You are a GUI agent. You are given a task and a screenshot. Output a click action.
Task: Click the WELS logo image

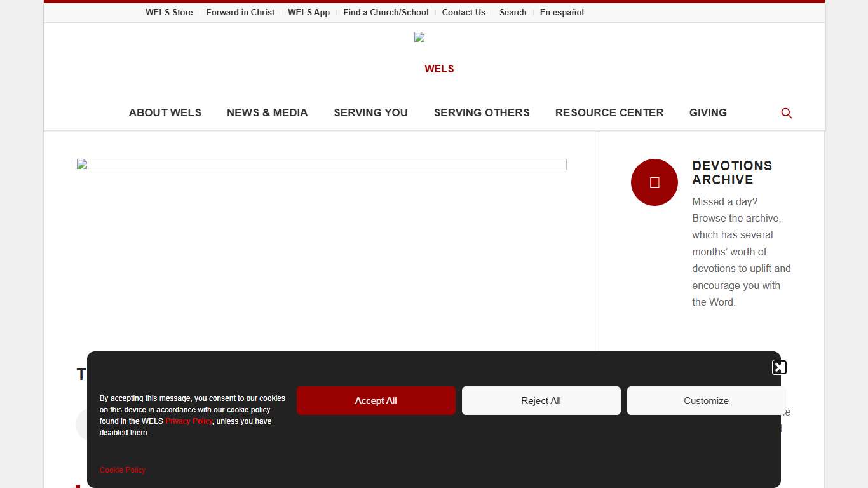[x=419, y=37]
